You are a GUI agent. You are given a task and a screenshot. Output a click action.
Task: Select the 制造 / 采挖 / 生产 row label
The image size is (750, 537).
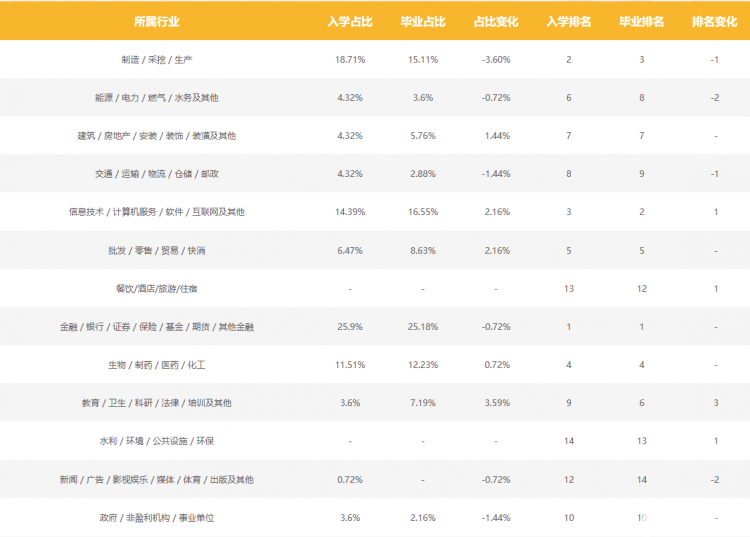(x=156, y=60)
